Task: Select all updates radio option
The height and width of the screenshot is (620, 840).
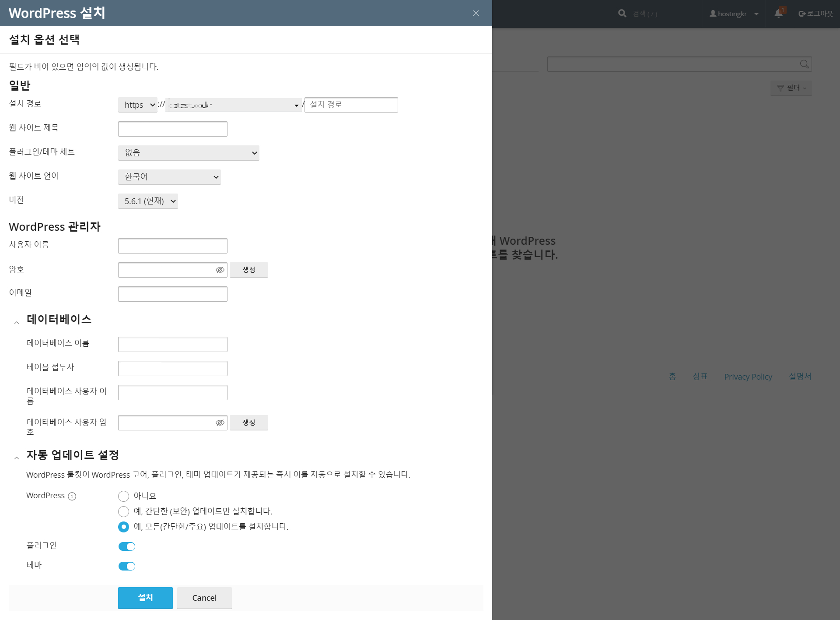Action: (123, 527)
